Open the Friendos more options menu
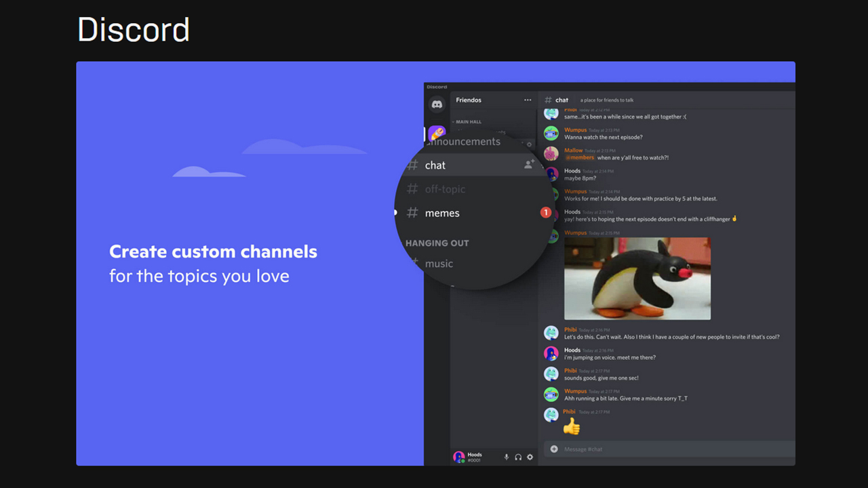Viewport: 868px width, 488px height. click(528, 100)
